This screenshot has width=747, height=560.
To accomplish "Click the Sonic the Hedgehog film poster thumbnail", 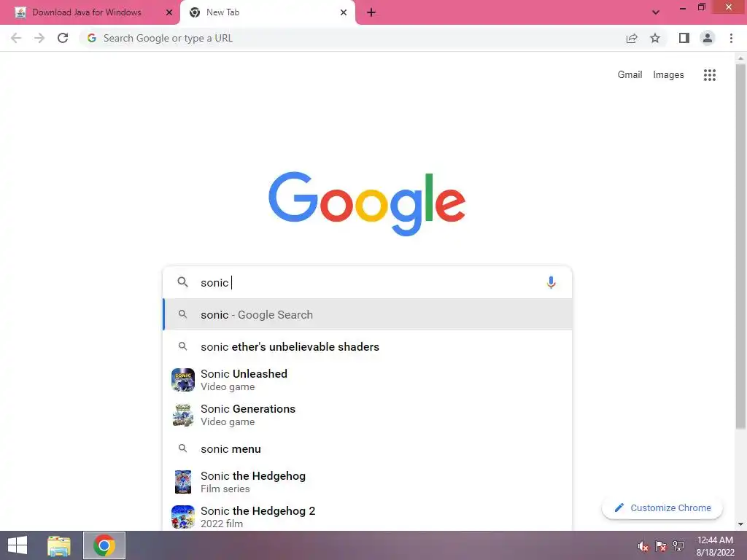I will click(x=183, y=482).
